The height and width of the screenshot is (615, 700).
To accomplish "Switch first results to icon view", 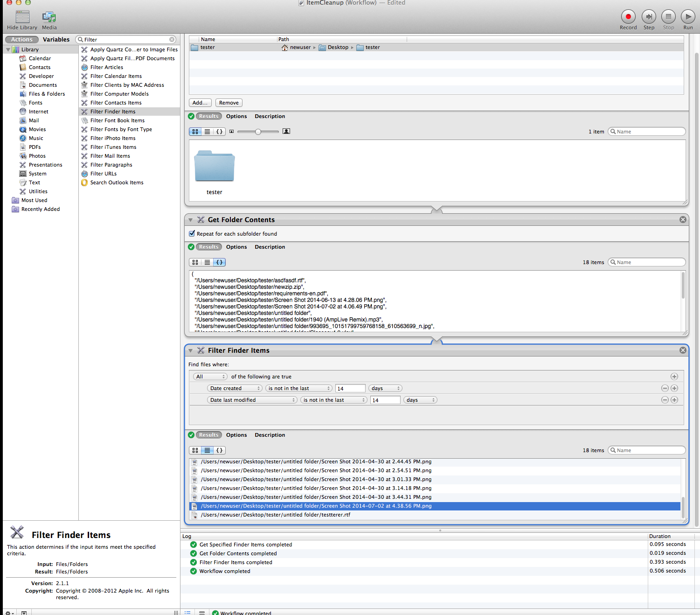I will (x=195, y=132).
